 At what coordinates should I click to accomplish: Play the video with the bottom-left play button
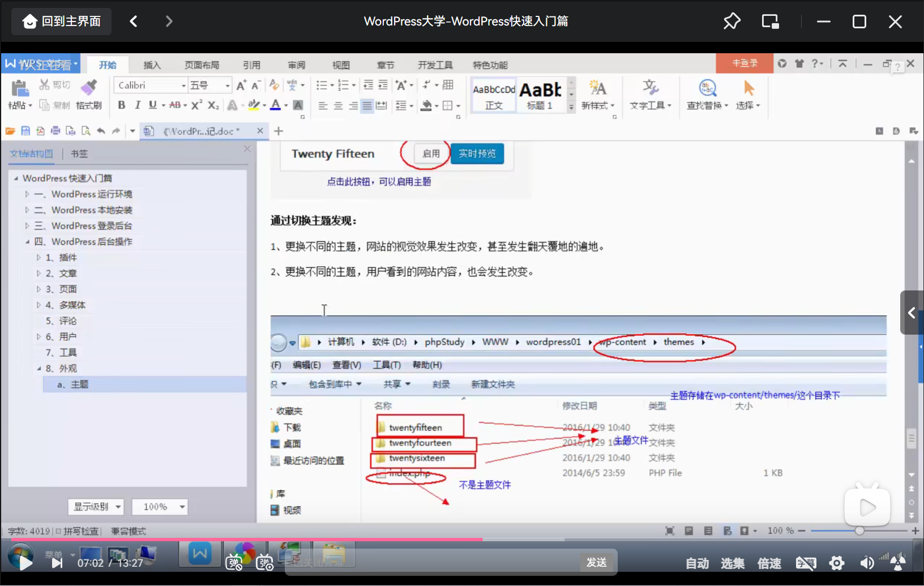click(x=25, y=562)
